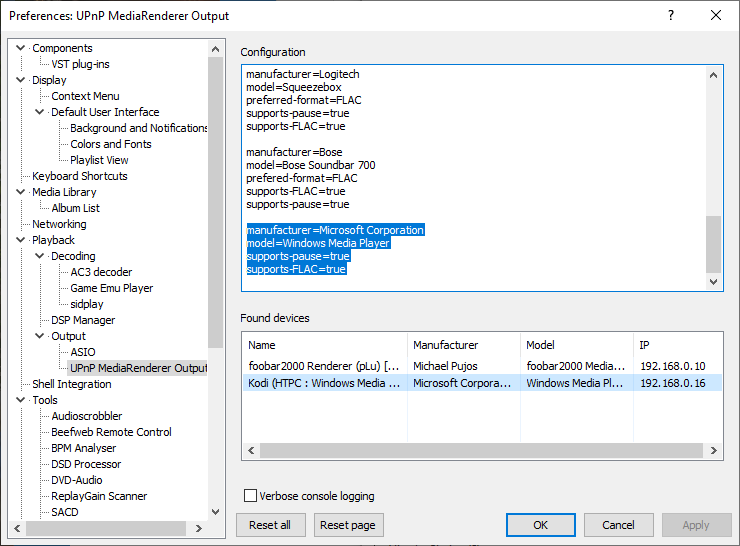Select SACD preferences page
The height and width of the screenshot is (546, 740).
(65, 512)
